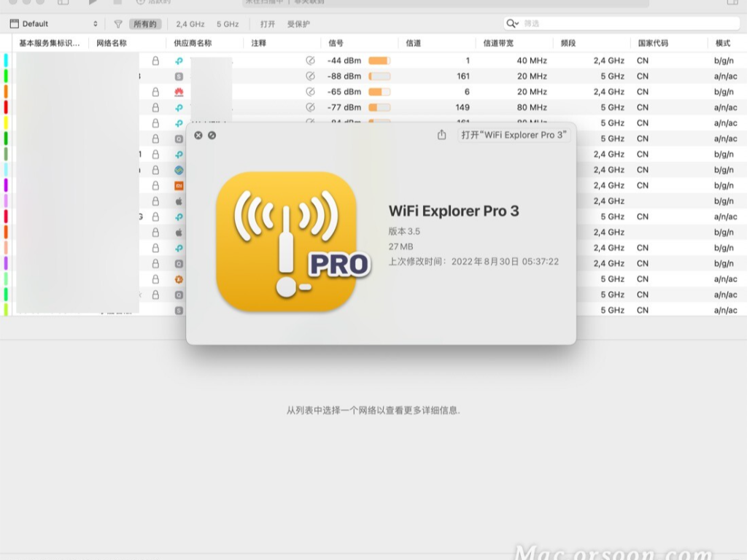This screenshot has width=747, height=560.
Task: Click green color swatch of -88 dBm row
Action: [6, 76]
